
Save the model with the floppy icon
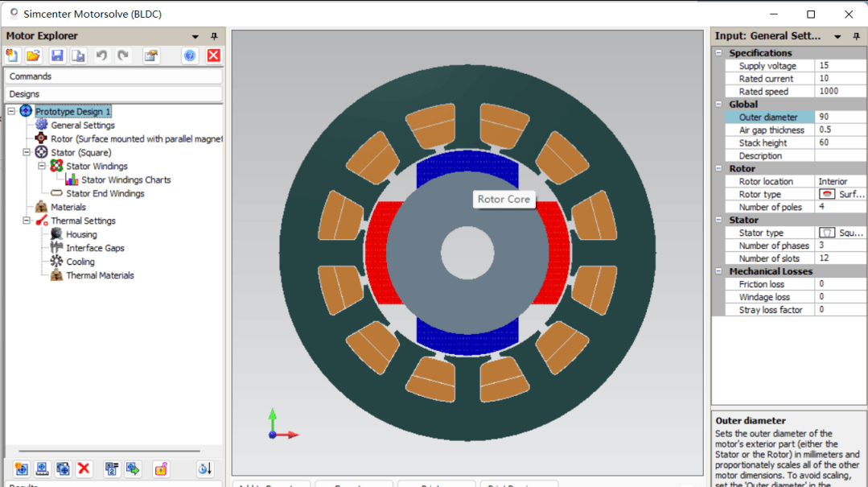pyautogui.click(x=57, y=56)
